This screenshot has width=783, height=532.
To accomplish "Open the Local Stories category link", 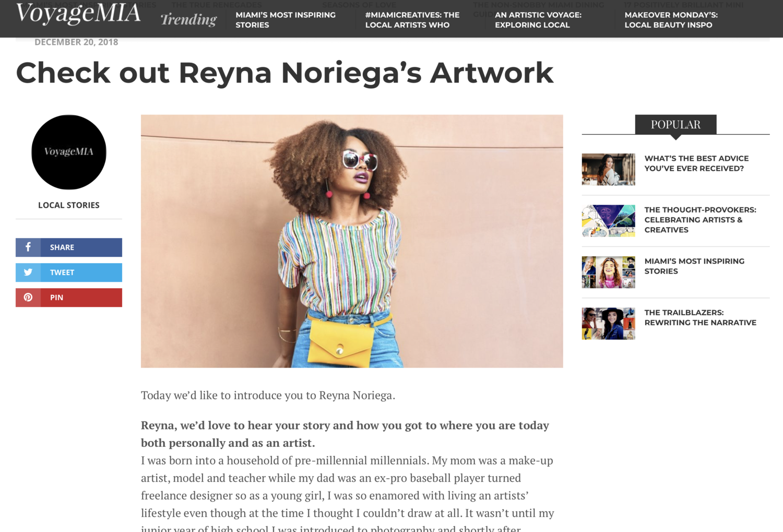I will [69, 205].
